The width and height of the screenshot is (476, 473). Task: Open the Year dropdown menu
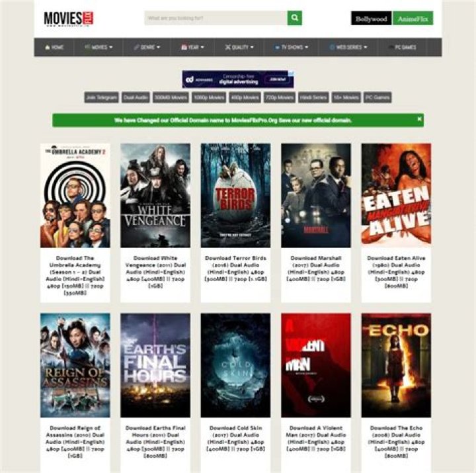pos(192,48)
